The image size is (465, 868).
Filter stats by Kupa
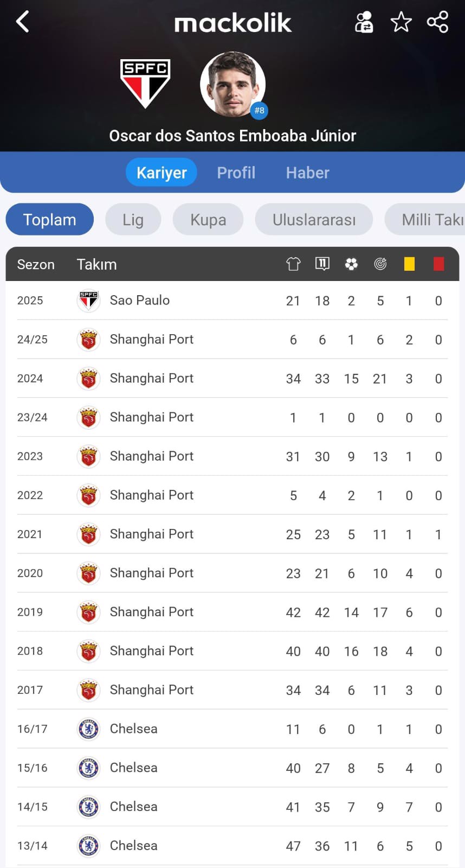click(x=208, y=220)
